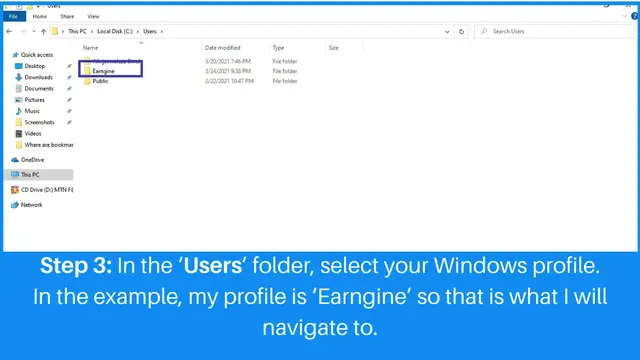Open OneDrive in navigation pane
This screenshot has width=640, height=360.
(x=32, y=160)
